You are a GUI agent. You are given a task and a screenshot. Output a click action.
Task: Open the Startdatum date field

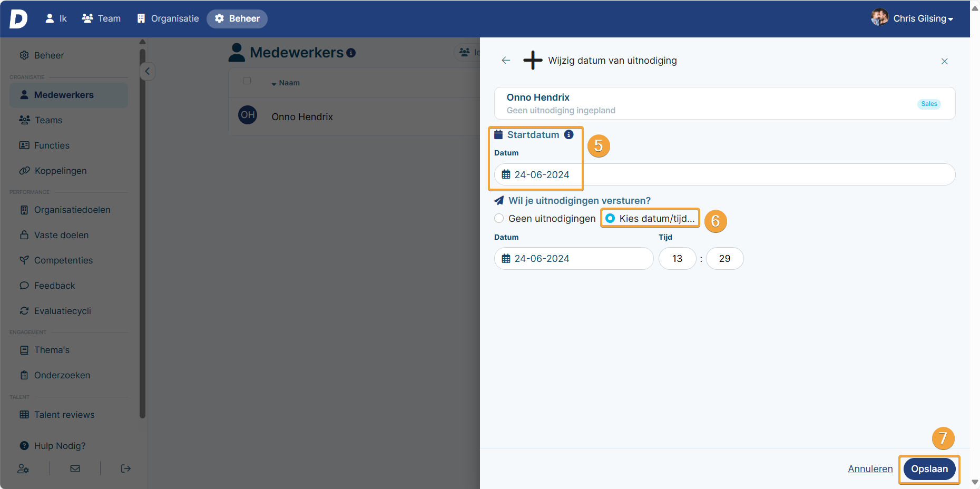(x=724, y=174)
